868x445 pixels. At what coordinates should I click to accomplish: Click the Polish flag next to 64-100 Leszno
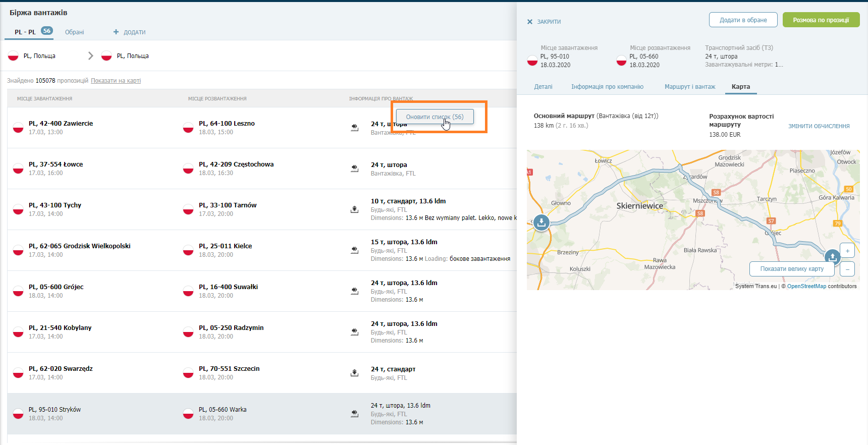click(x=188, y=128)
